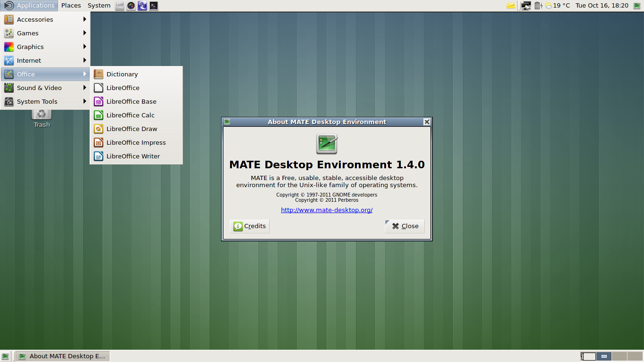Click the Show Desktop icon in bottom panel

5,356
